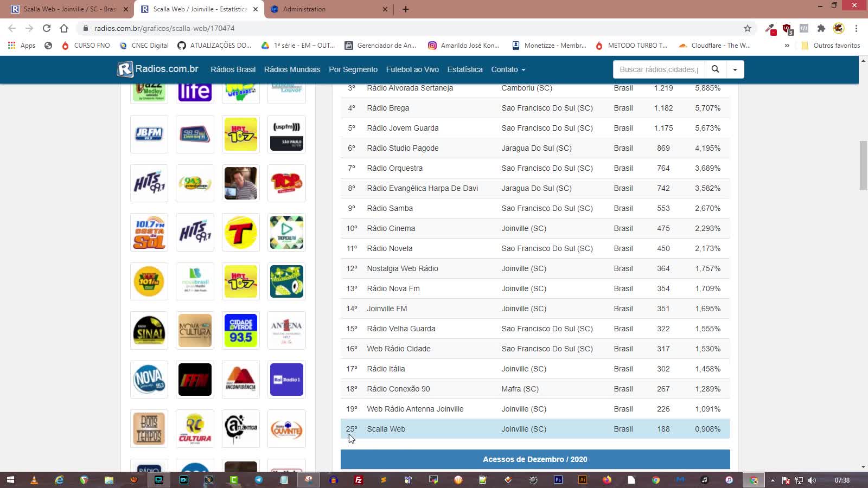868x488 pixels.
Task: Open the Nova Cultura station logo
Action: 195,331
